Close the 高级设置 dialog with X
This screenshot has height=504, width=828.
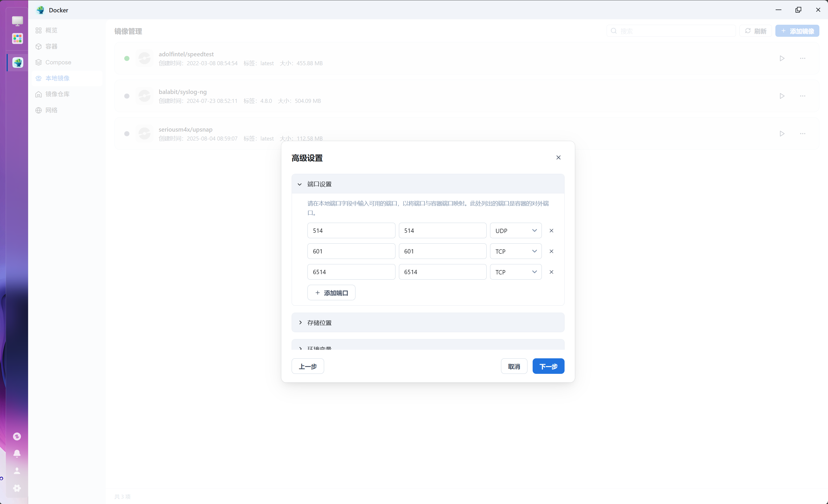[x=558, y=157]
